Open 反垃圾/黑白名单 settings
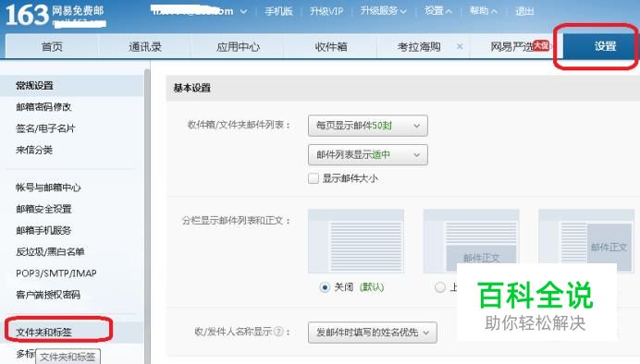 tap(50, 252)
